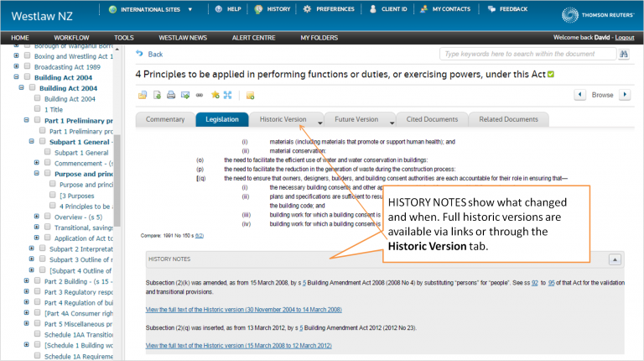Click the s 92 link in history notes

(x=535, y=283)
